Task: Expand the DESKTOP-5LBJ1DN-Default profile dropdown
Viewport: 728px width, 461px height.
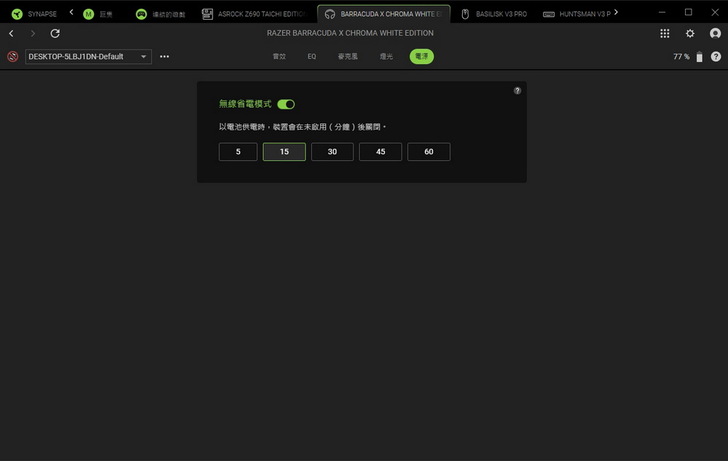Action: 88,57
